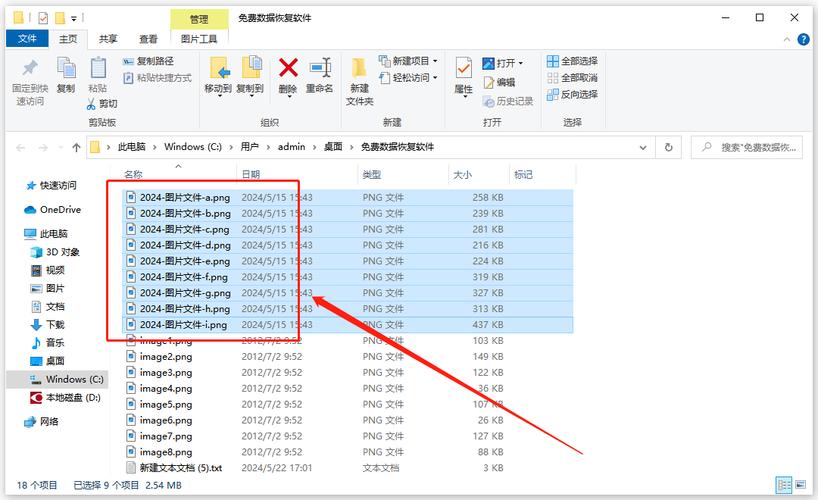This screenshot has height=500, width=818.
Task: Click the Up one level arrow
Action: (x=76, y=148)
